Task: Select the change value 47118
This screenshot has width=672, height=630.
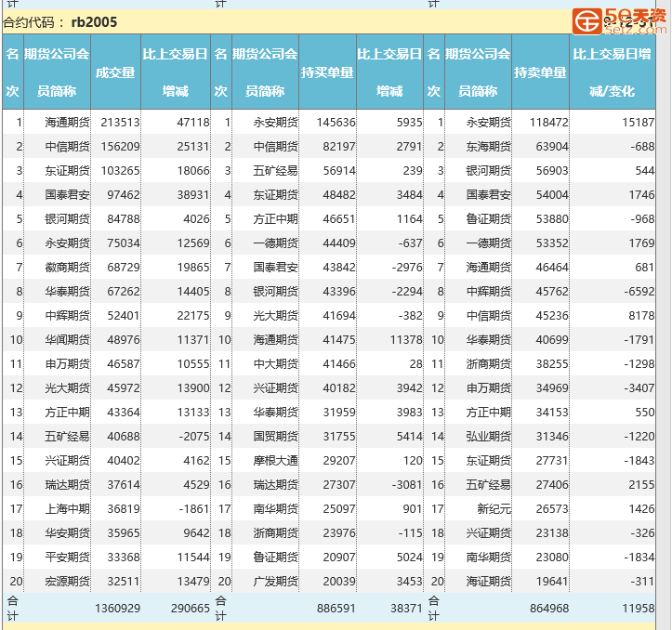Action: [193, 123]
